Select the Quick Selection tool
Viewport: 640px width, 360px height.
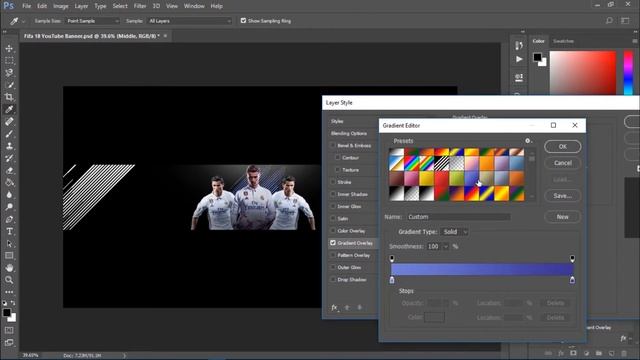point(9,85)
